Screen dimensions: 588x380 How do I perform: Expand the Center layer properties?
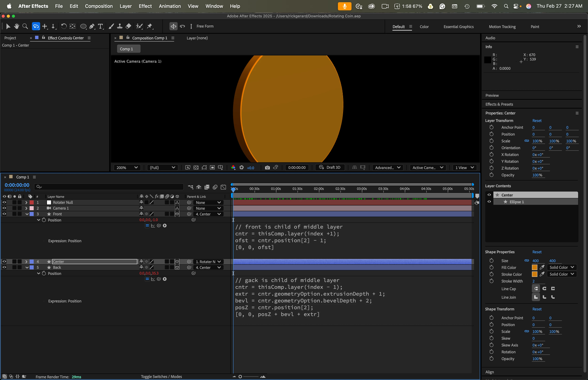26,262
